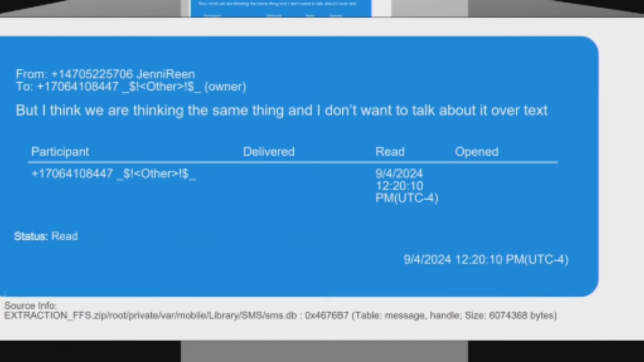
Task: Click the (owner) label
Action: 225,87
